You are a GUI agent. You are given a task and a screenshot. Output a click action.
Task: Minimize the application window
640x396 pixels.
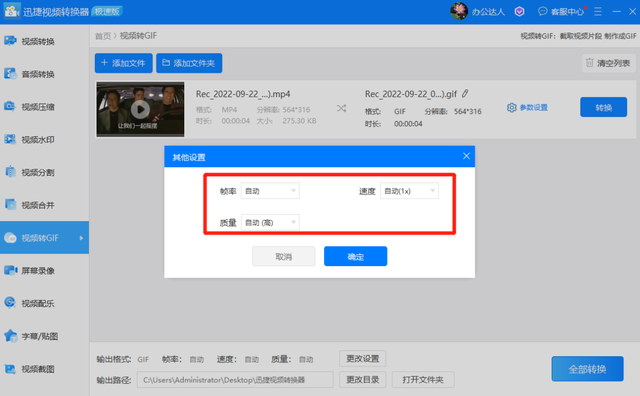click(x=616, y=11)
